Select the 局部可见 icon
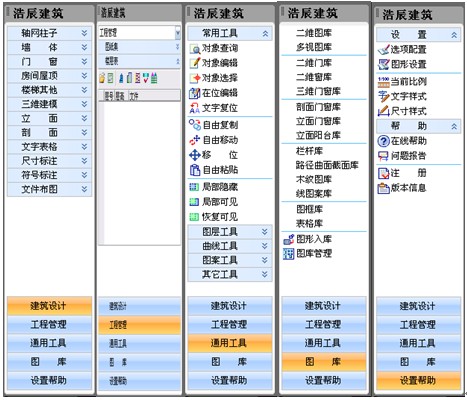Image resolution: width=467 pixels, height=400 pixels. (194, 202)
